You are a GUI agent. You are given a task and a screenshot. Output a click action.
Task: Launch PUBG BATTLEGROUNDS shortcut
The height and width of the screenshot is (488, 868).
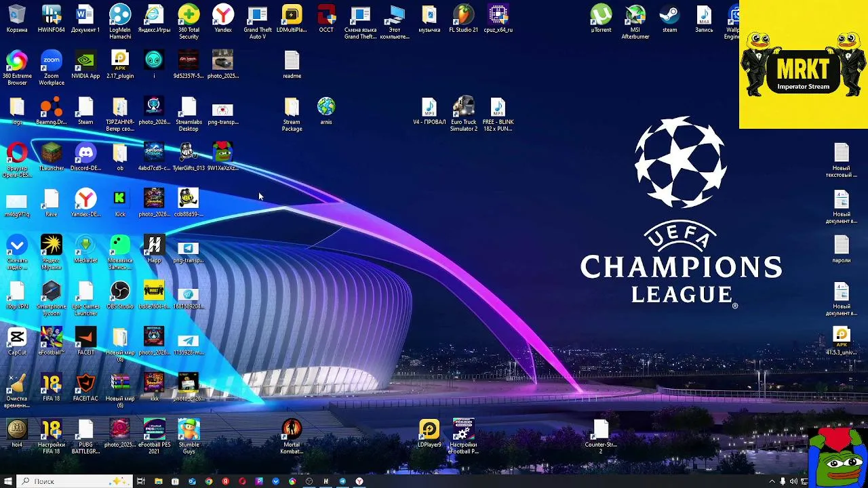[x=85, y=436]
